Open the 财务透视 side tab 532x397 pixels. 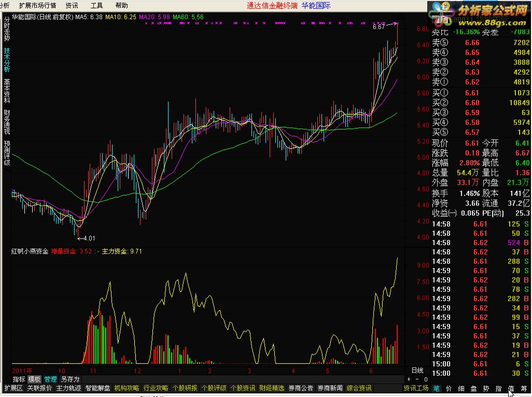pos(7,122)
